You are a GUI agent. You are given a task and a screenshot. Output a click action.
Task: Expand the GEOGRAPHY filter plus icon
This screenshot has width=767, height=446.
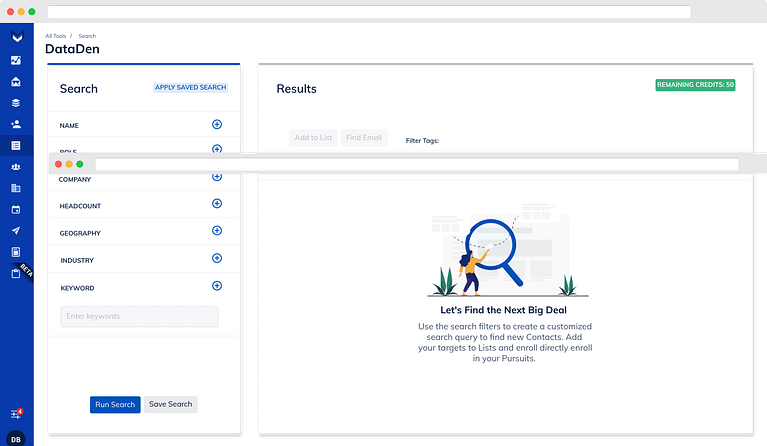click(217, 230)
